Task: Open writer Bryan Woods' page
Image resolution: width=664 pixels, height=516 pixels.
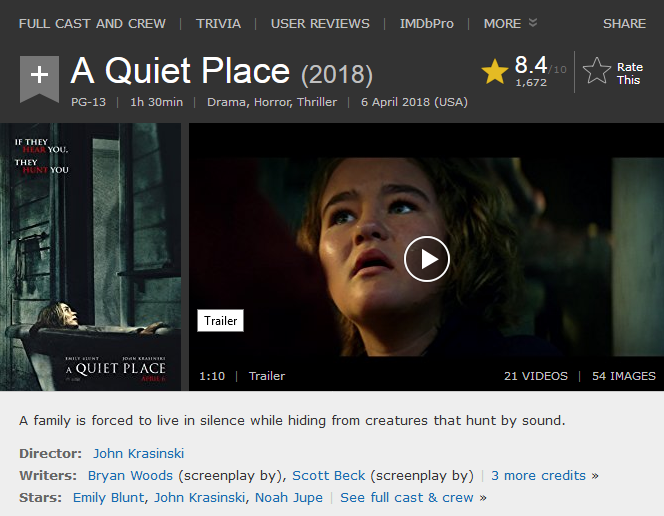Action: click(x=130, y=475)
